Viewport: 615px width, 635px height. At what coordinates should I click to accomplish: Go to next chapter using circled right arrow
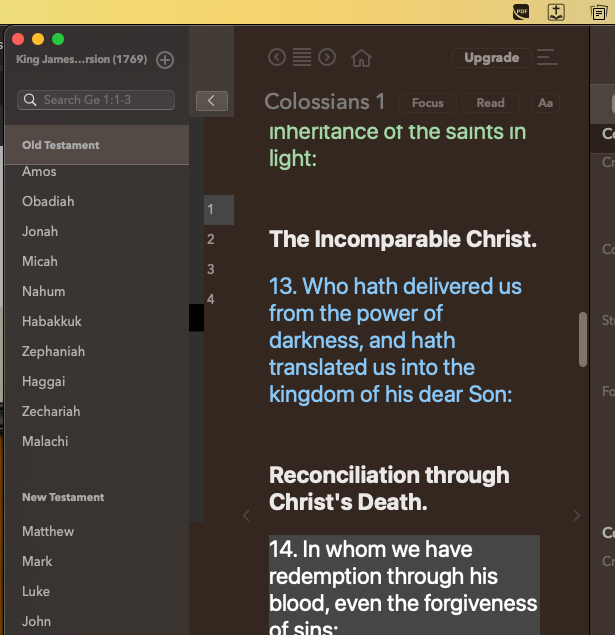327,57
